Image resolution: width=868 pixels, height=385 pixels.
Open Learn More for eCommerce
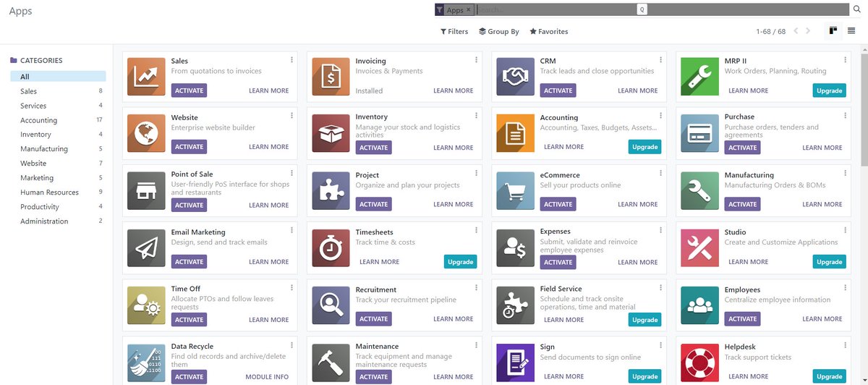[638, 204]
